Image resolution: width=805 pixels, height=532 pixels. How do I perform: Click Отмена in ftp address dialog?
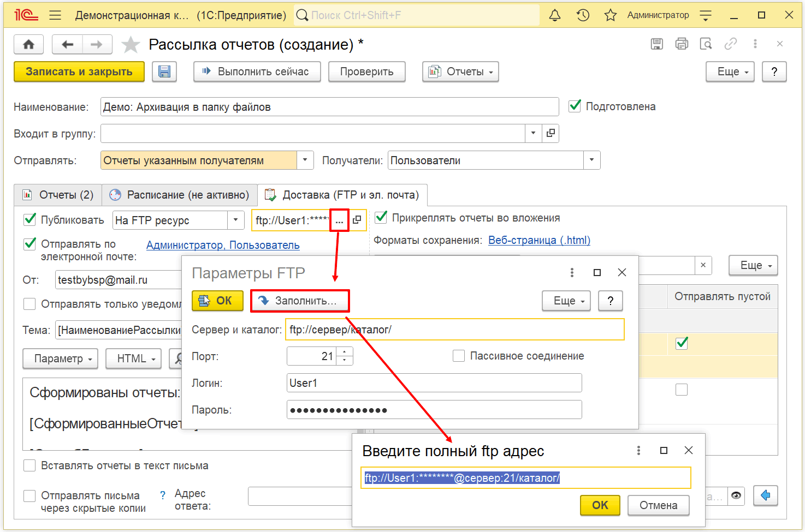[x=659, y=505]
